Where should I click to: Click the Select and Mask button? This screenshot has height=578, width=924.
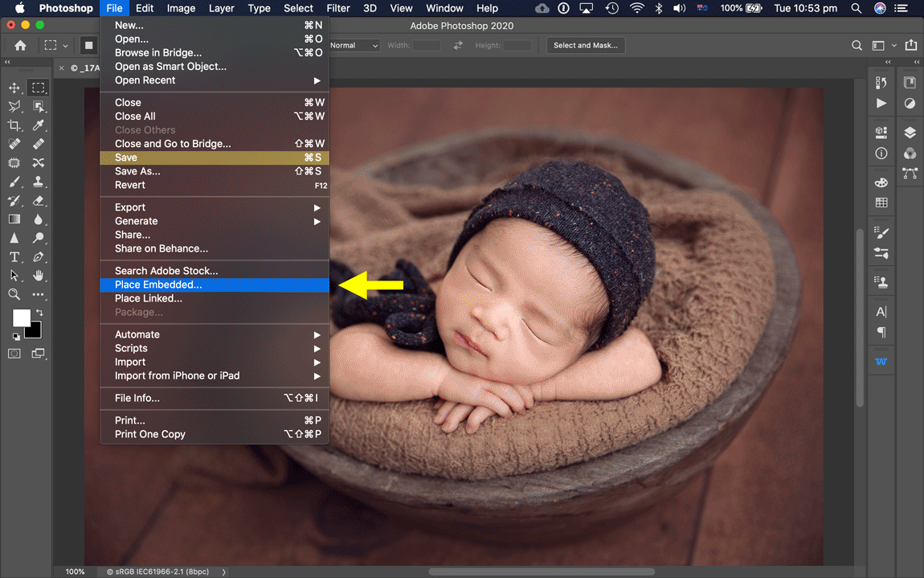(585, 45)
